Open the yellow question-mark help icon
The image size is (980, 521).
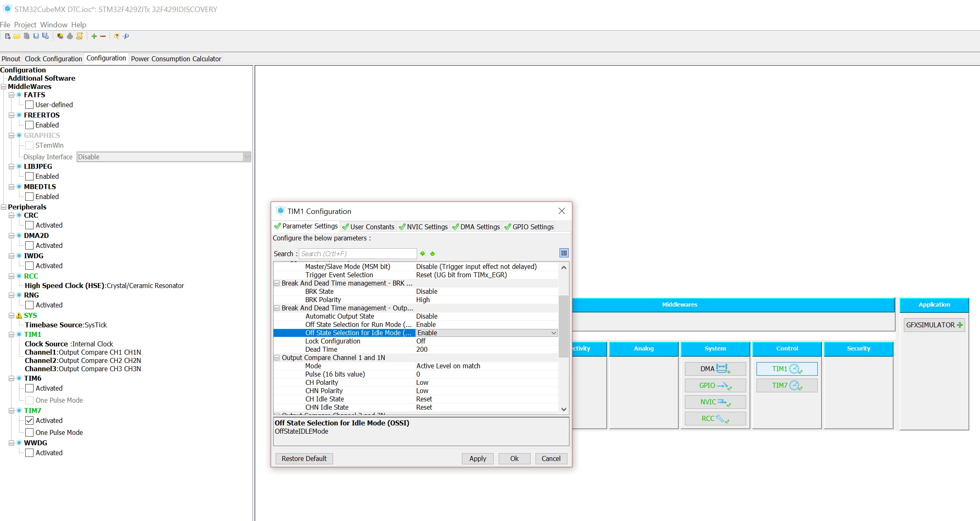coord(117,36)
